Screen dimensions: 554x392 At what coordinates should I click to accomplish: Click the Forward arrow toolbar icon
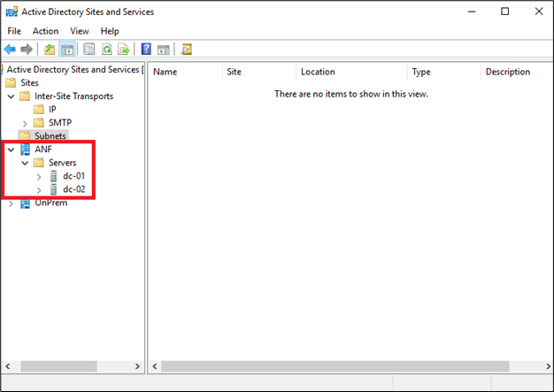pos(27,49)
